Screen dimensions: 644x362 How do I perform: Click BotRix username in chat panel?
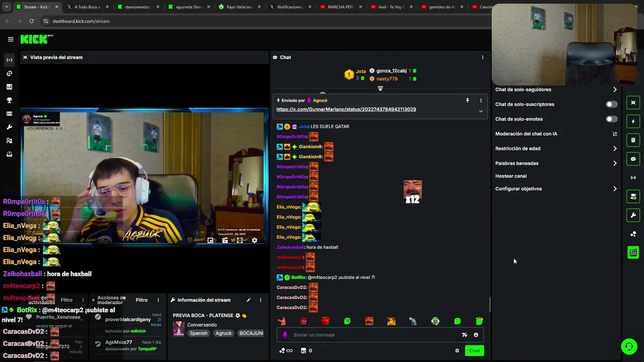tap(298, 278)
